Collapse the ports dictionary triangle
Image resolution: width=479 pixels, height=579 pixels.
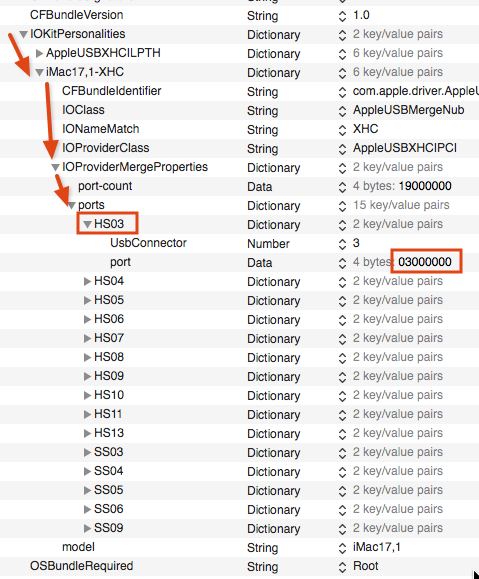72,205
